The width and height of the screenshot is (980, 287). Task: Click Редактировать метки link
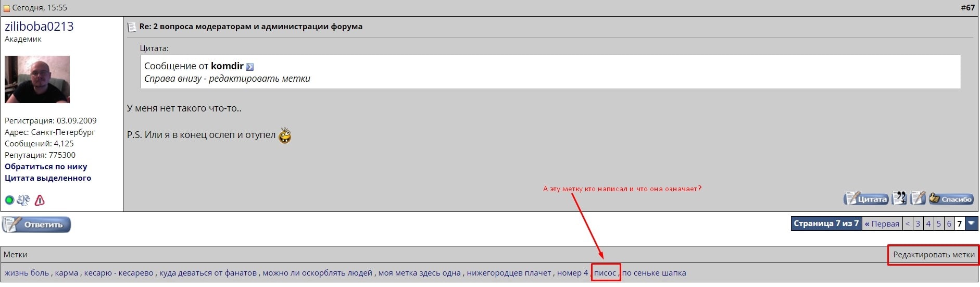coord(934,255)
